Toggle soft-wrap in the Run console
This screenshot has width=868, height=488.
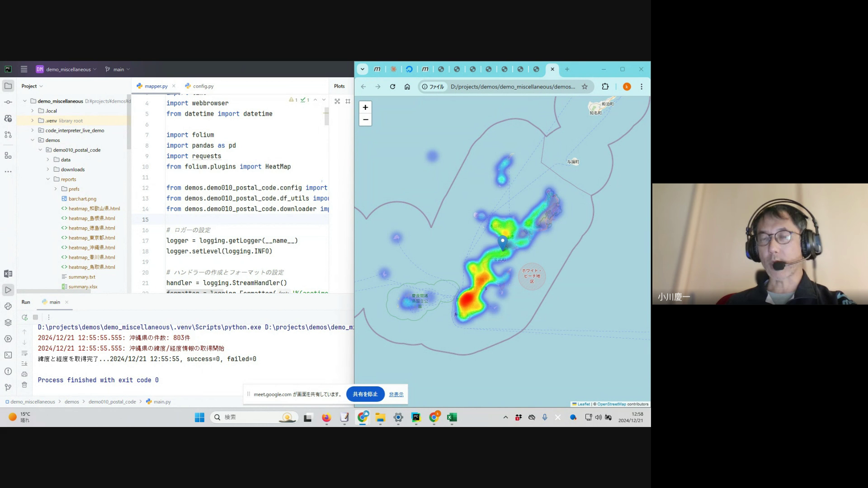[24, 353]
